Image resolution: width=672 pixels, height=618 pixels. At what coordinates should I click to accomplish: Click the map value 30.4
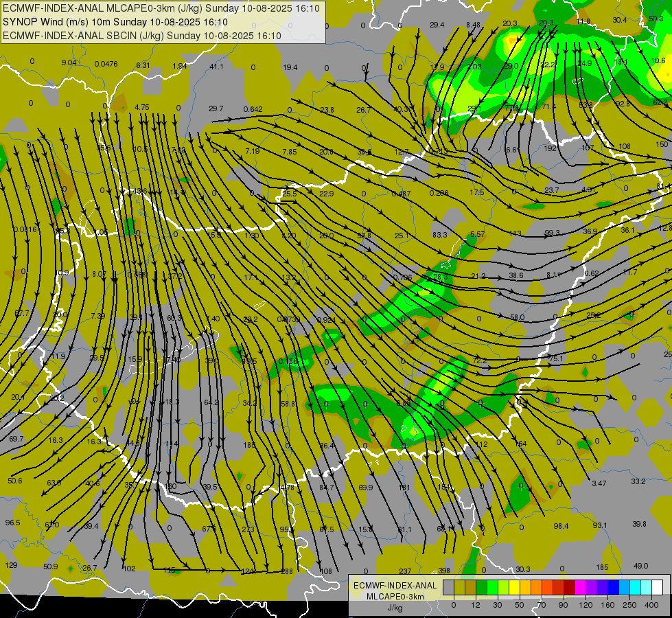pos(619,20)
